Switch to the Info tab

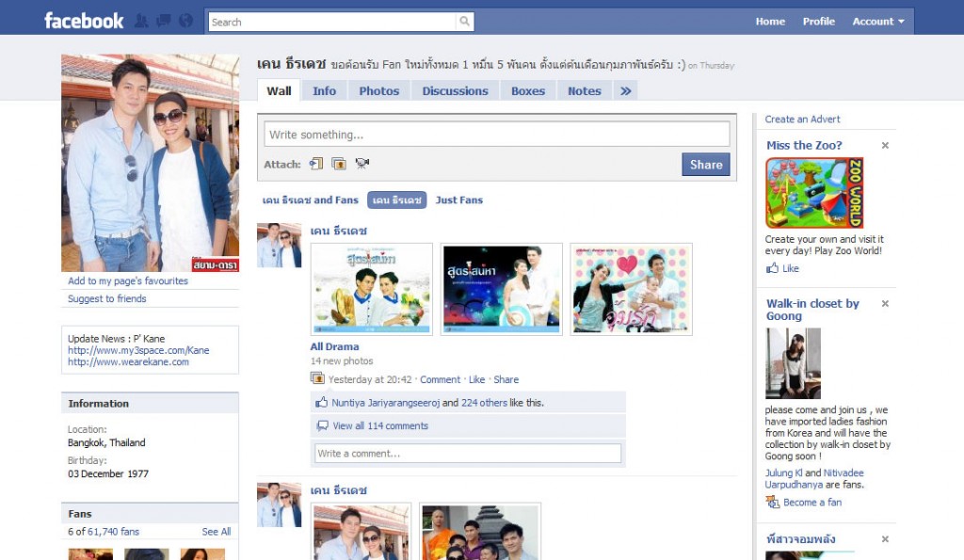[324, 91]
